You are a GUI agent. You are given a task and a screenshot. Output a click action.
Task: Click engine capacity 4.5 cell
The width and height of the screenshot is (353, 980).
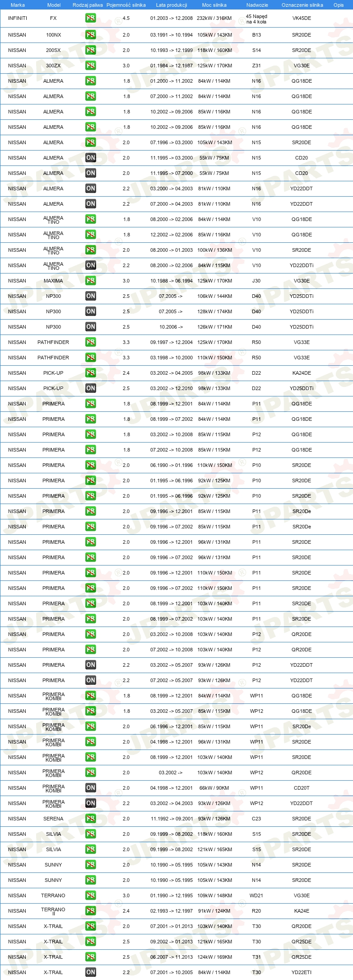pos(126,19)
